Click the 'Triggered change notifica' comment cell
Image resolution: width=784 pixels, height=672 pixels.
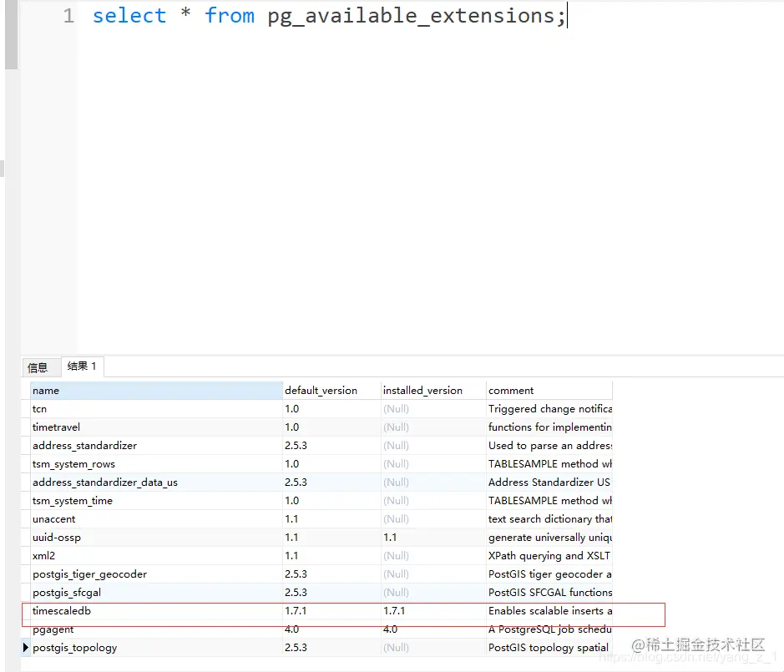(549, 409)
